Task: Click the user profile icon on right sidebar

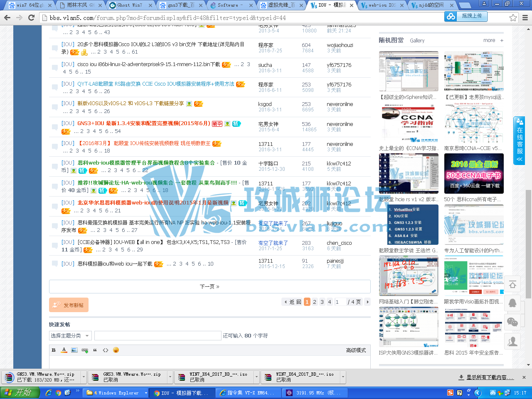Action: click(x=512, y=341)
